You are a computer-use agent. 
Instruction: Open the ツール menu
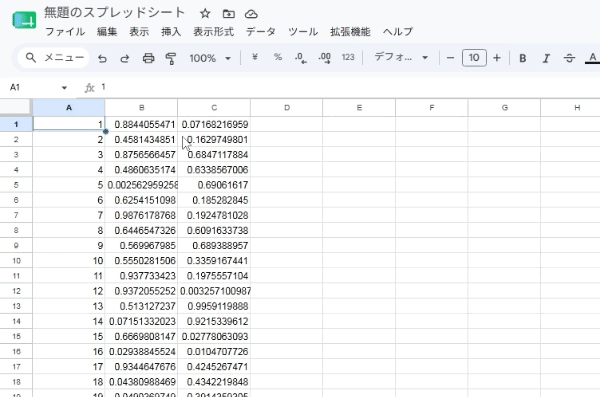tap(303, 31)
